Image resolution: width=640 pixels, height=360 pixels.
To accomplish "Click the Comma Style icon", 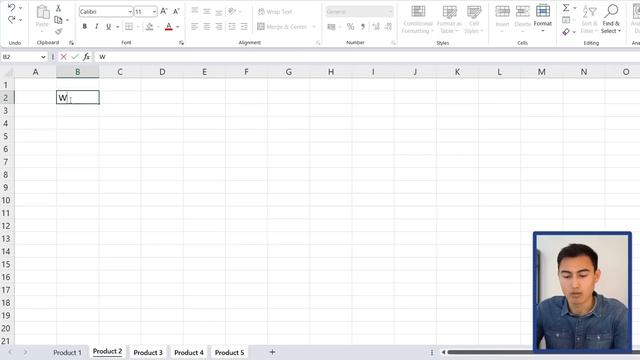I will 362,27.
